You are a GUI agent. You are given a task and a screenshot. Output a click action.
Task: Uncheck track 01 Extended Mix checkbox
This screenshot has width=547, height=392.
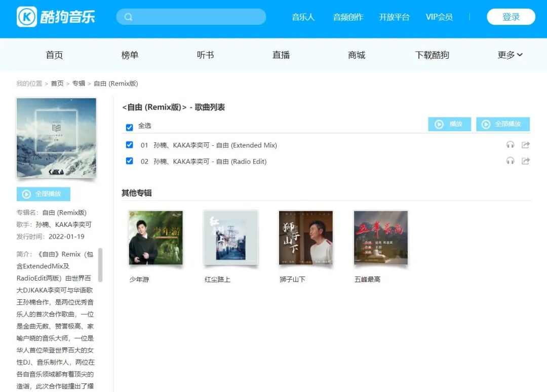(130, 145)
